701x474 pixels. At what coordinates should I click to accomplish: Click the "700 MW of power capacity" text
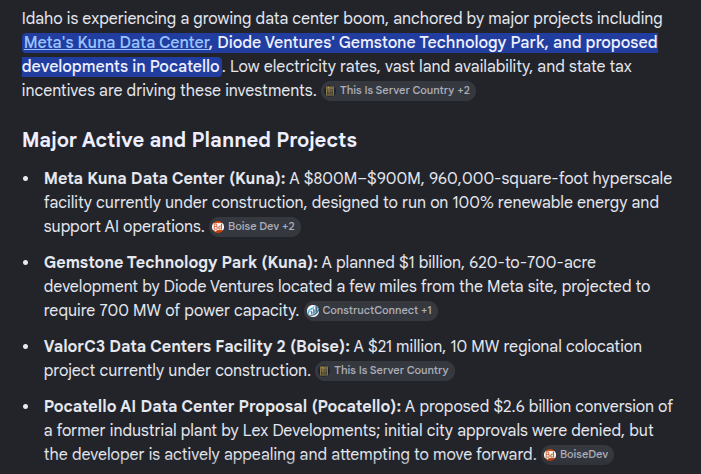[199, 311]
